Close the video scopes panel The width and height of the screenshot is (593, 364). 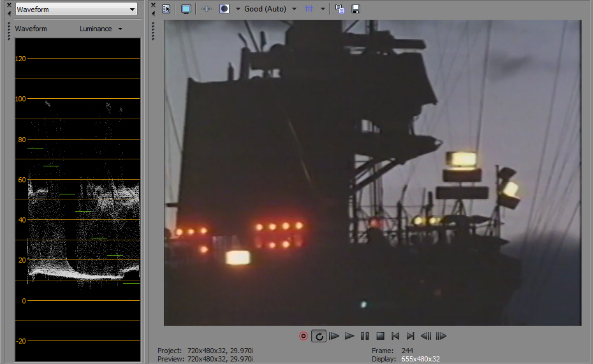click(x=9, y=5)
